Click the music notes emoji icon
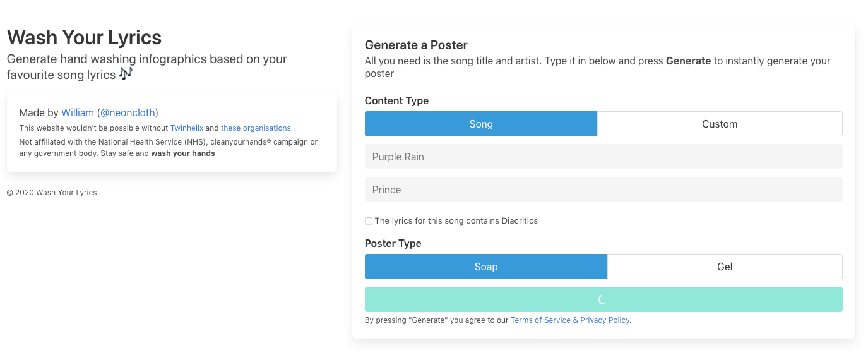This screenshot has width=868, height=355. (126, 74)
